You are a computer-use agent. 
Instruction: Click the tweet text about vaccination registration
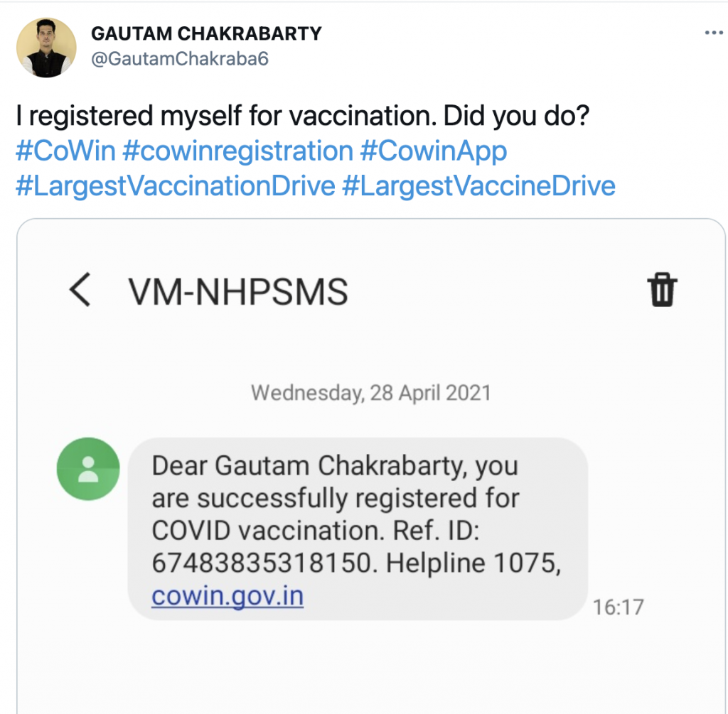[302, 117]
